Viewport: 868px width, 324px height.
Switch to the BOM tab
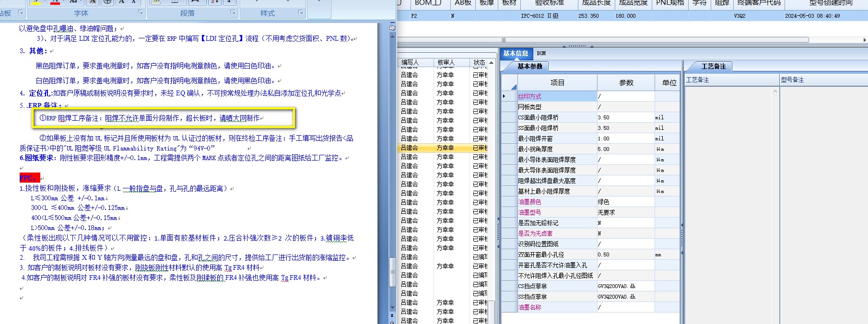click(541, 53)
